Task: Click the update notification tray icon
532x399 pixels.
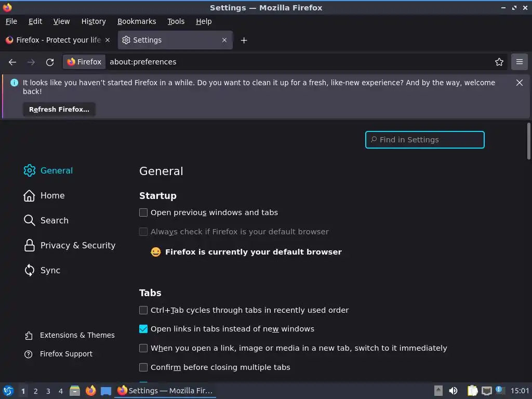Action: pyautogui.click(x=499, y=390)
